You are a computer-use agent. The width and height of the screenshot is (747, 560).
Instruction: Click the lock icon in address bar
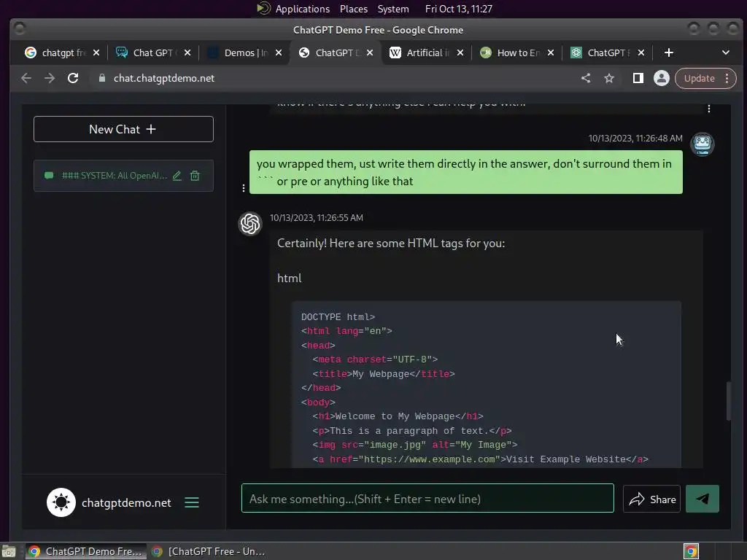point(102,78)
